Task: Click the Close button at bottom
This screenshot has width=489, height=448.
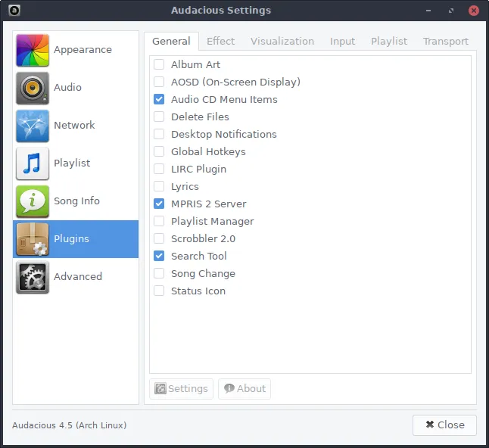Action: [x=444, y=425]
